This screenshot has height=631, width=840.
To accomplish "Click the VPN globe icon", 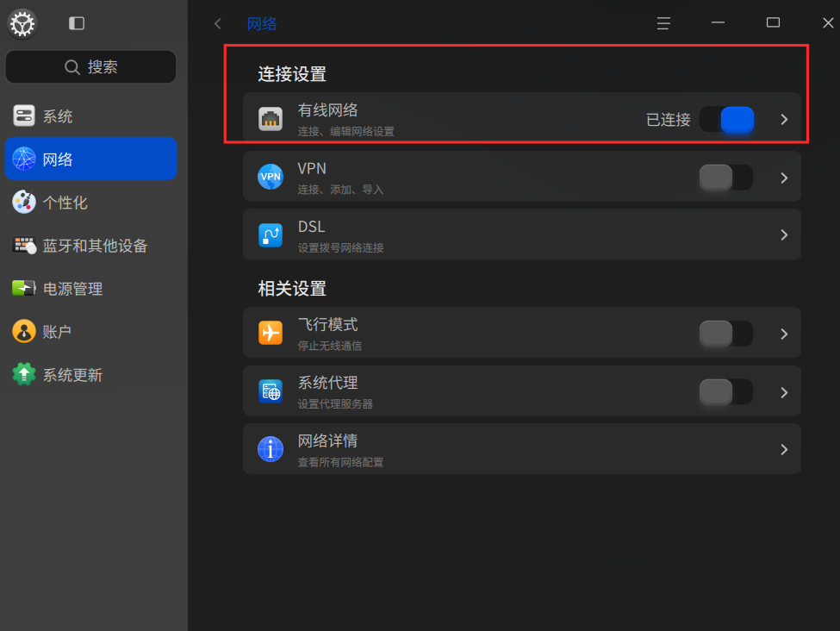I will 271,177.
